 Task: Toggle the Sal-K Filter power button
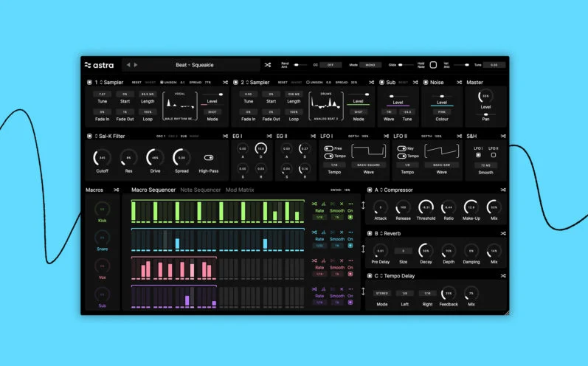pyautogui.click(x=89, y=136)
